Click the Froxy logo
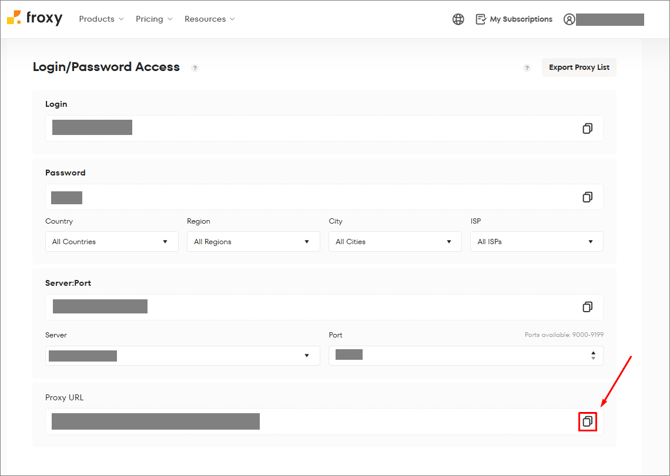Image resolution: width=670 pixels, height=476 pixels. [x=35, y=18]
